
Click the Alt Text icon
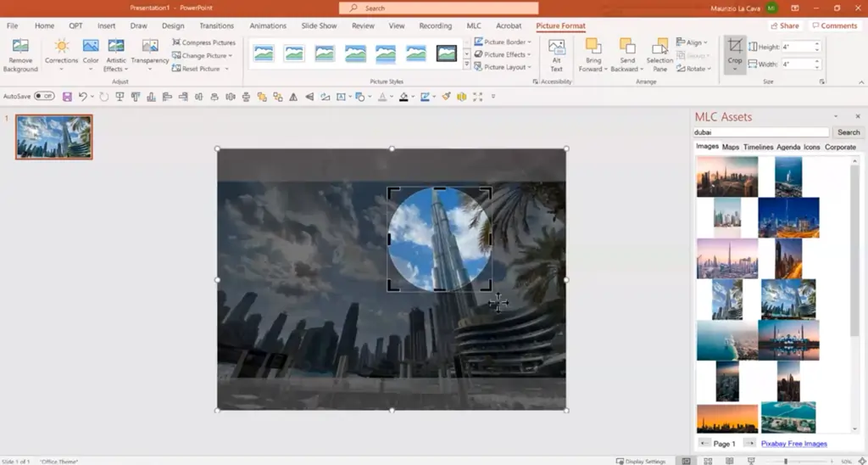click(x=556, y=48)
